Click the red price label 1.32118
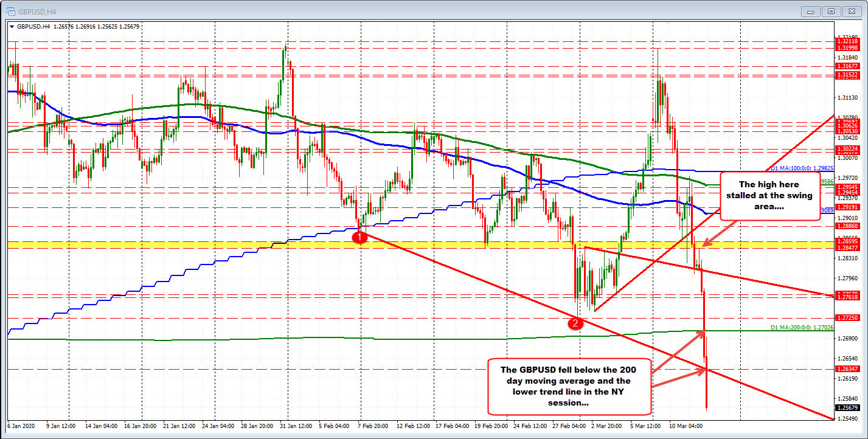This screenshot has width=868, height=439. click(847, 41)
